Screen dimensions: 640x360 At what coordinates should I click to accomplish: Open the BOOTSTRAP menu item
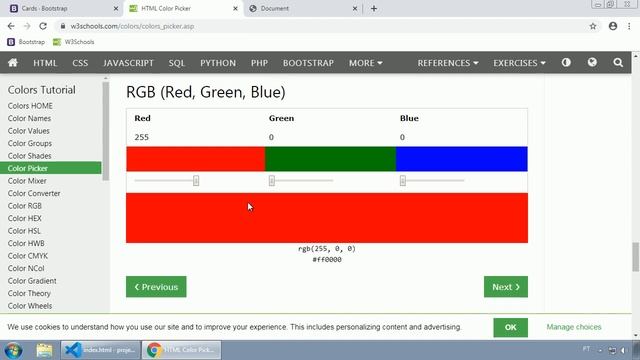pyautogui.click(x=308, y=63)
